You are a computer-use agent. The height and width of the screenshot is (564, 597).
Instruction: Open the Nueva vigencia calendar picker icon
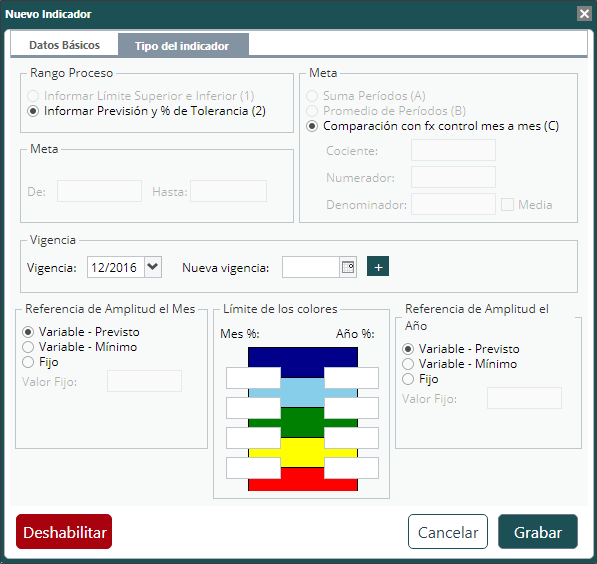(348, 267)
